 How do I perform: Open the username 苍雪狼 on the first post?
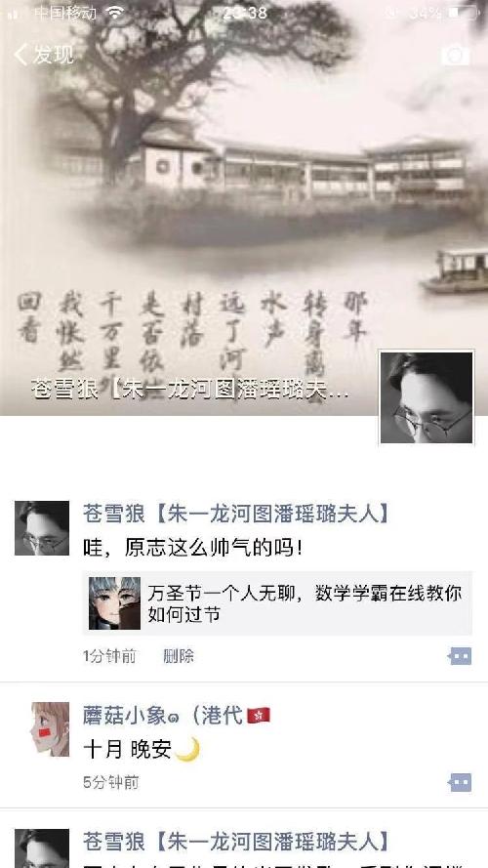(236, 515)
